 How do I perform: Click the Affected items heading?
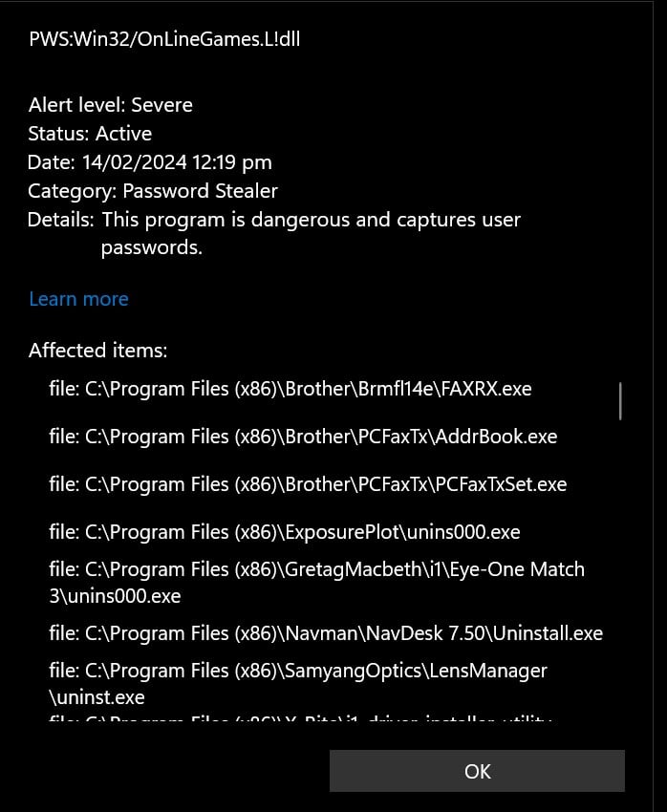coord(97,351)
